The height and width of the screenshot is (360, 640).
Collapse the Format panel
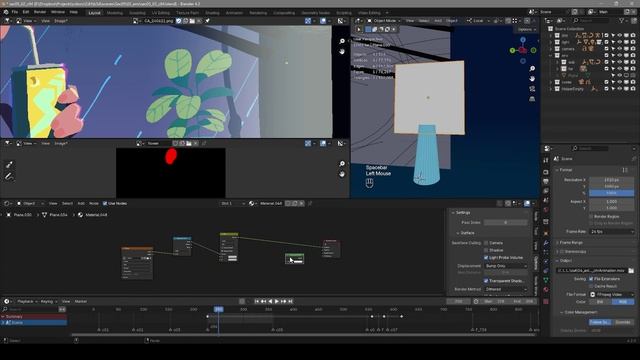(x=566, y=170)
